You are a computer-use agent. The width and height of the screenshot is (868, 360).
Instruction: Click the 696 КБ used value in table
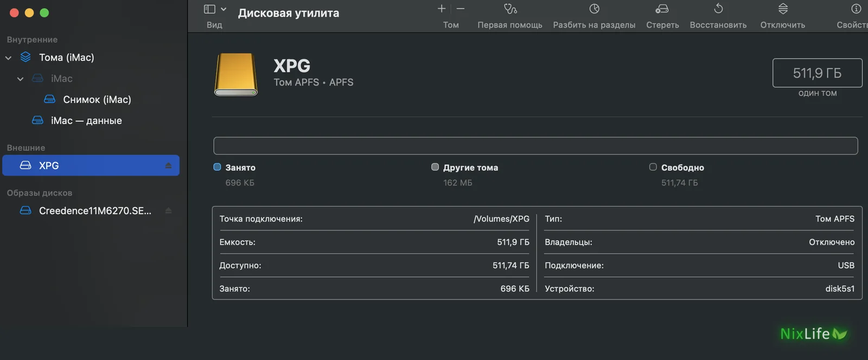coord(515,289)
